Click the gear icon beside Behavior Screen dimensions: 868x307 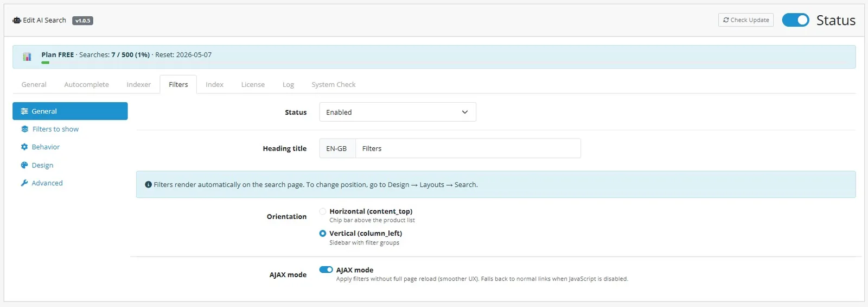(x=24, y=147)
